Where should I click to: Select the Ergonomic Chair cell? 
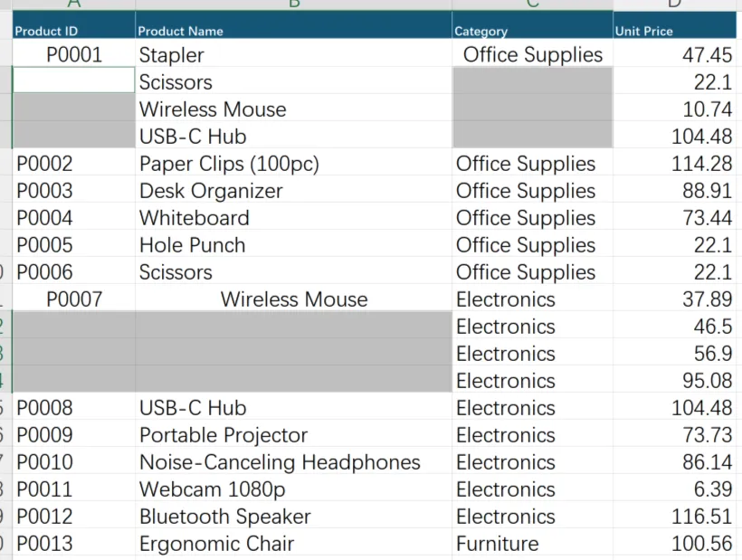[x=293, y=544]
